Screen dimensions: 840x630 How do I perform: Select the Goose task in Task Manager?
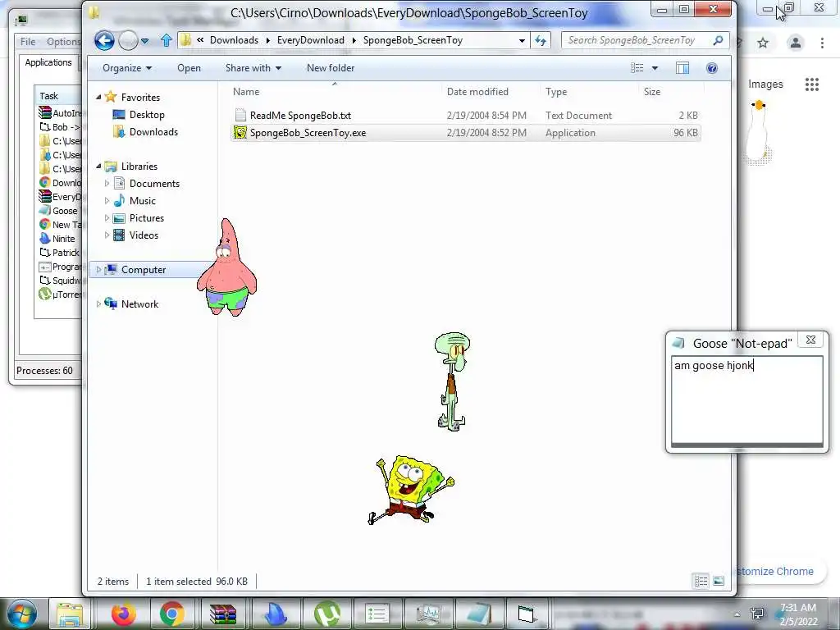(x=59, y=211)
